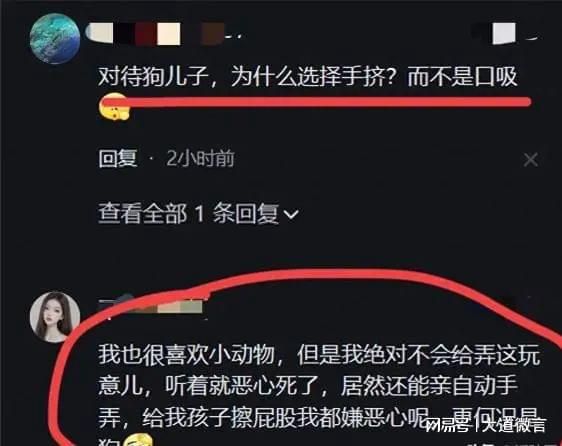The width and height of the screenshot is (562, 446).
Task: Click the chevron after 条回复
Action: click(x=291, y=214)
